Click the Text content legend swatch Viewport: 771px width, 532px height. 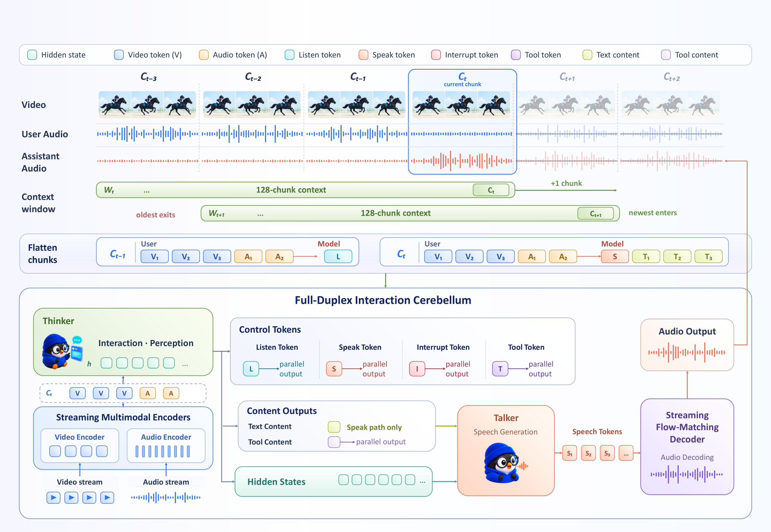click(x=587, y=55)
